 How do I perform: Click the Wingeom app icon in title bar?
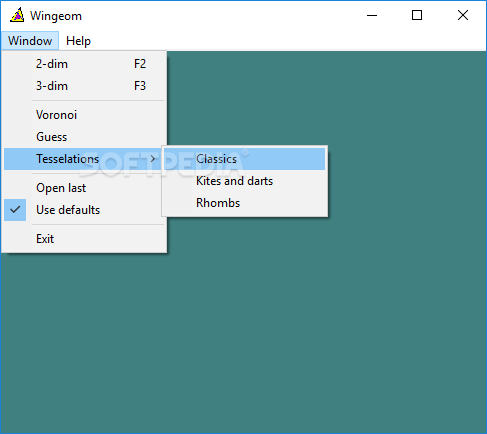point(17,15)
